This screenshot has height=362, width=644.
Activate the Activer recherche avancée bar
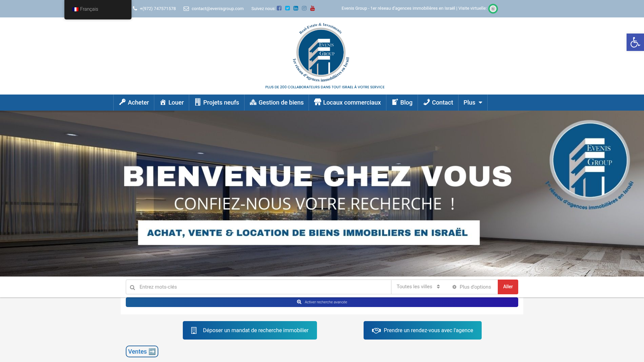(322, 302)
